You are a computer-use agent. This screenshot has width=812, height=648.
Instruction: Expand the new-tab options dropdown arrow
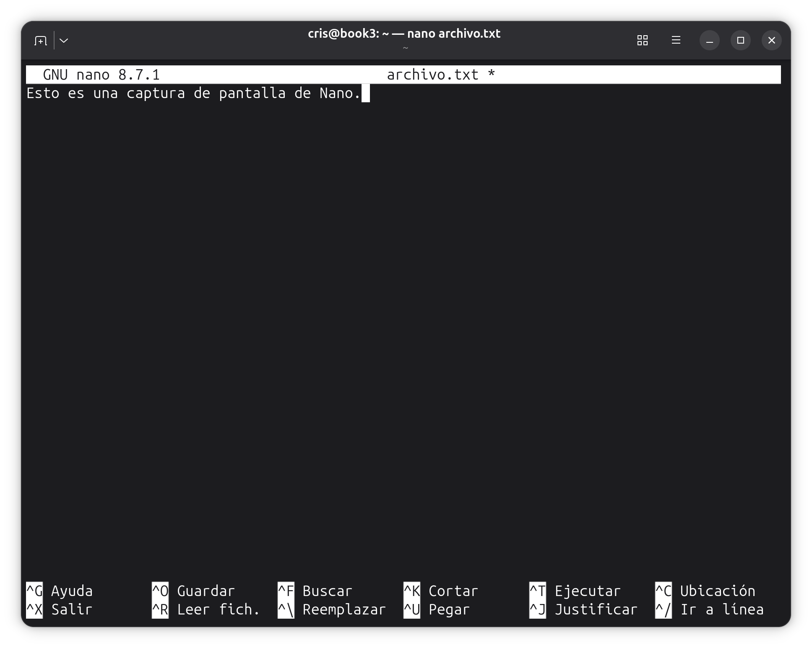click(64, 41)
